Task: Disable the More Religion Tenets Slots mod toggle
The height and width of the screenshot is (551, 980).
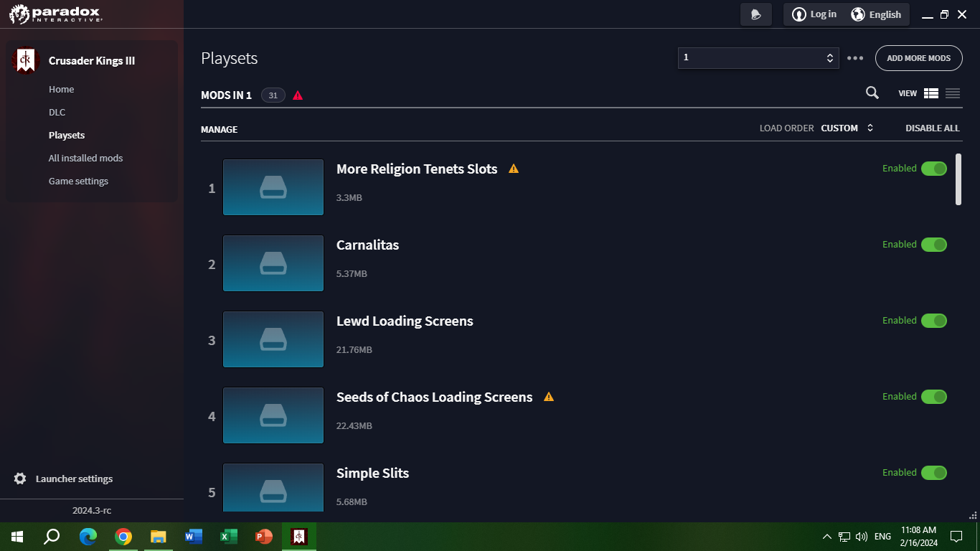Action: (x=934, y=169)
